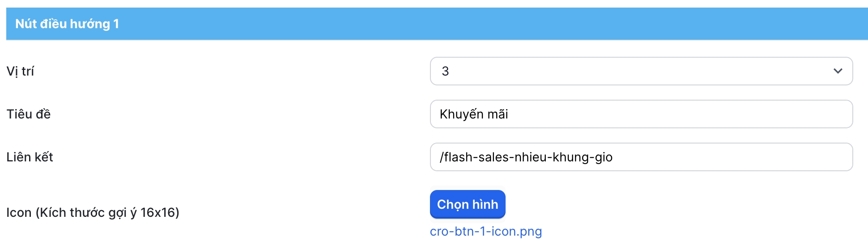Click the 'Nút điều hướng 1' section header
868x245 pixels.
67,24
